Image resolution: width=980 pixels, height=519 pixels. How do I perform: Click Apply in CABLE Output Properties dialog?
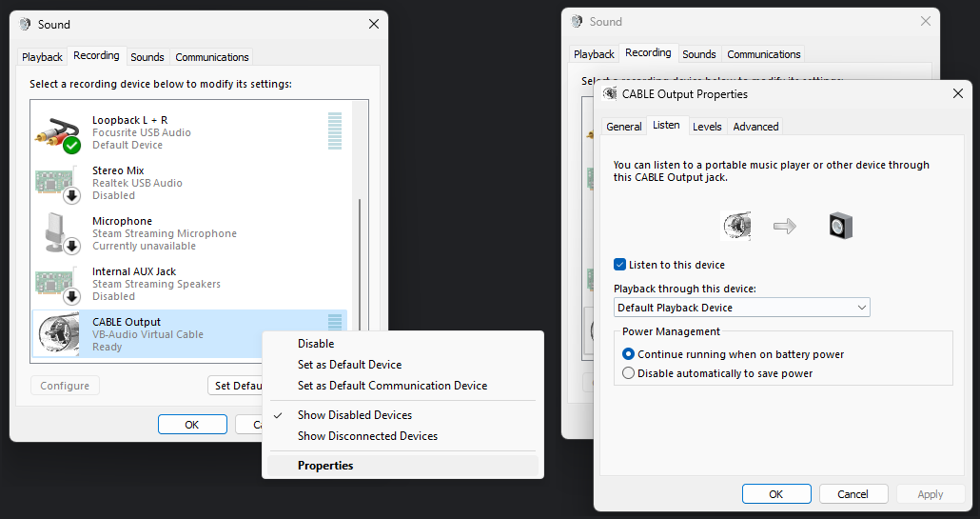pyautogui.click(x=930, y=494)
